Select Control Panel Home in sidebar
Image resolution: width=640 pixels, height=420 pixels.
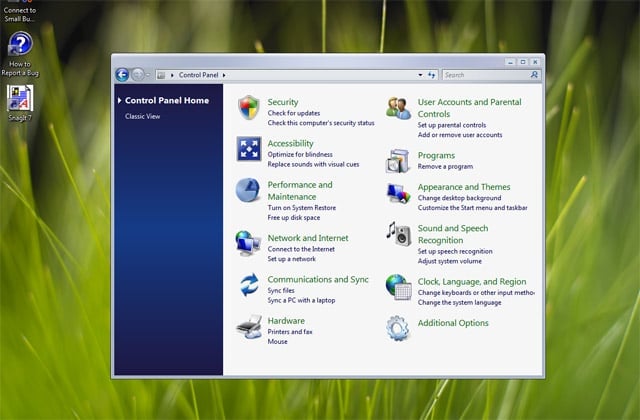pos(167,100)
